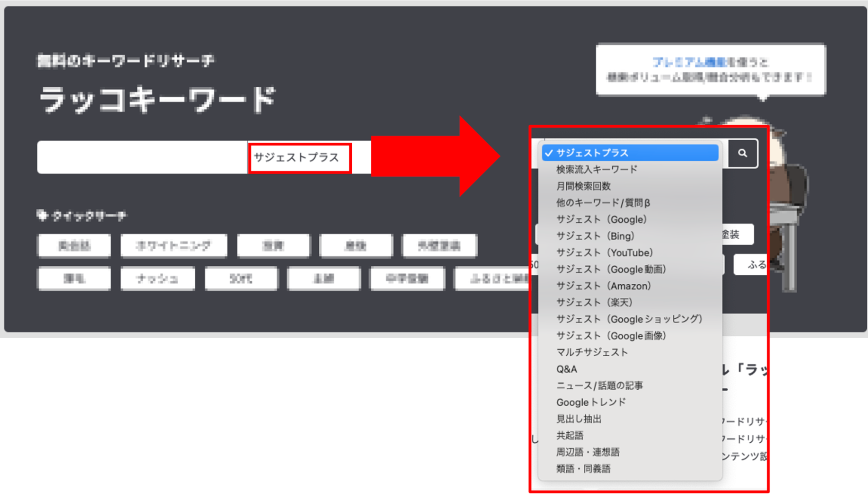
Task: Choose the Q&A option
Action: click(x=630, y=369)
